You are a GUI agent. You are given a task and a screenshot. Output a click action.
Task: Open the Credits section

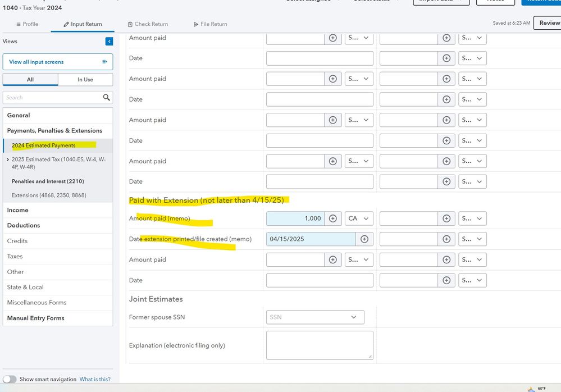coord(58,241)
